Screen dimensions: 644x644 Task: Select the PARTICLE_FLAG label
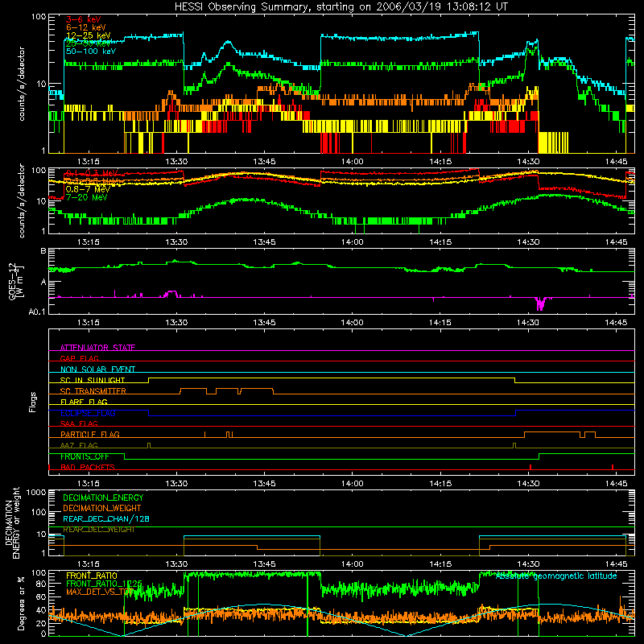(90, 435)
